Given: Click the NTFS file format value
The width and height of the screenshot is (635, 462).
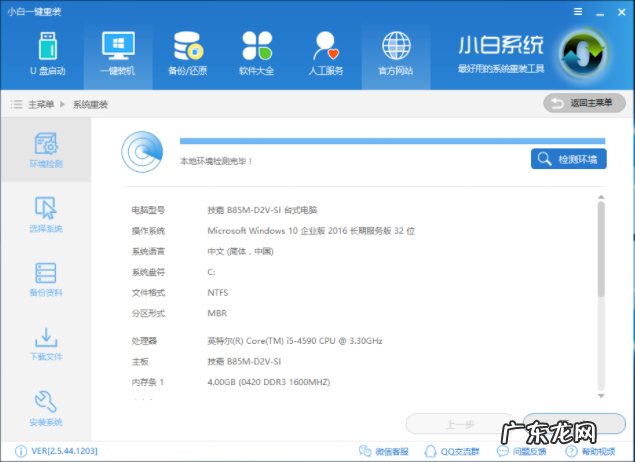Looking at the screenshot, I should 218,292.
